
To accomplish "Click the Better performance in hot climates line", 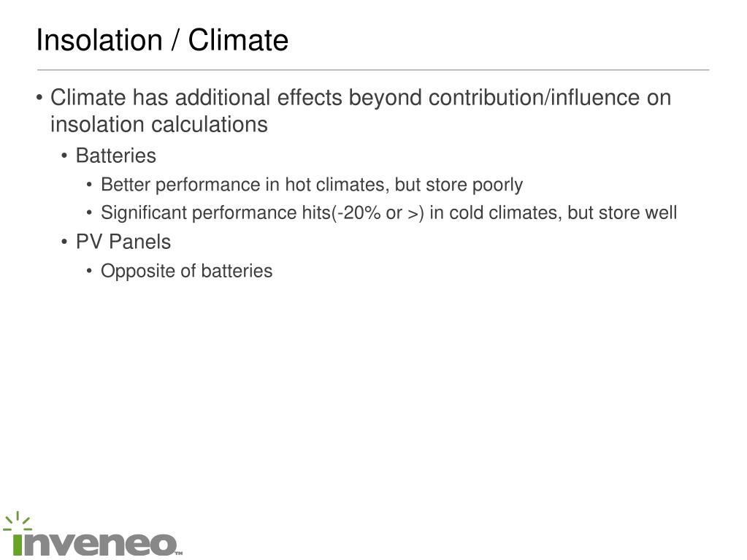I will click(312, 185).
